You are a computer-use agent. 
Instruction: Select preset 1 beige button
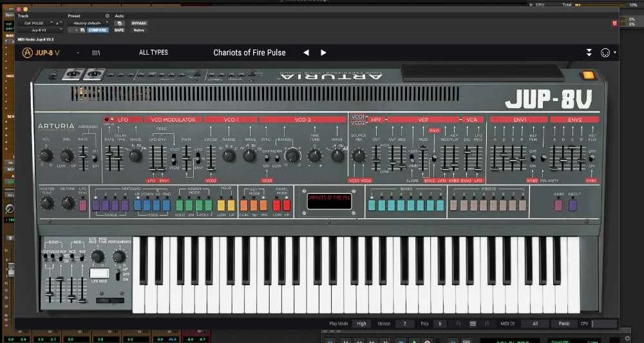coord(453,205)
